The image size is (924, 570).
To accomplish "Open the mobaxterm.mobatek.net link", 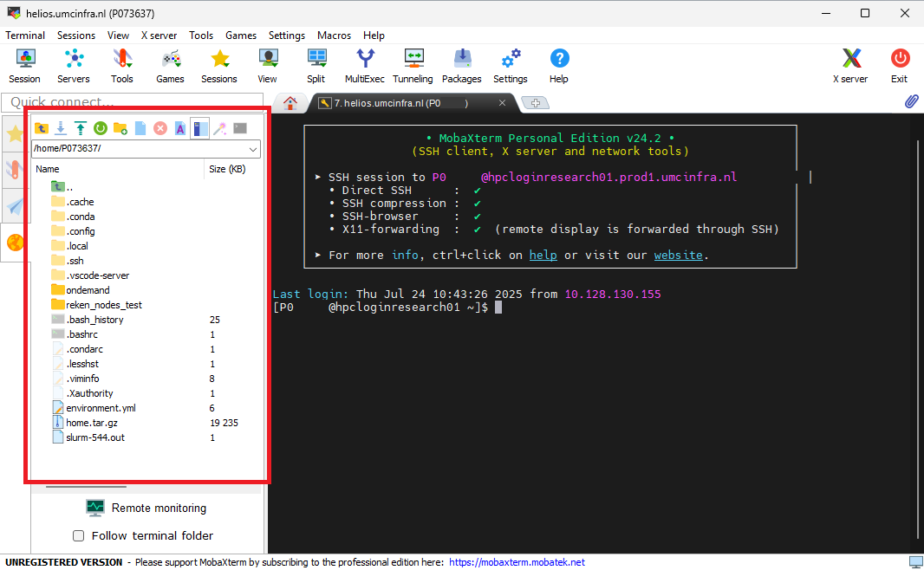I will point(517,562).
